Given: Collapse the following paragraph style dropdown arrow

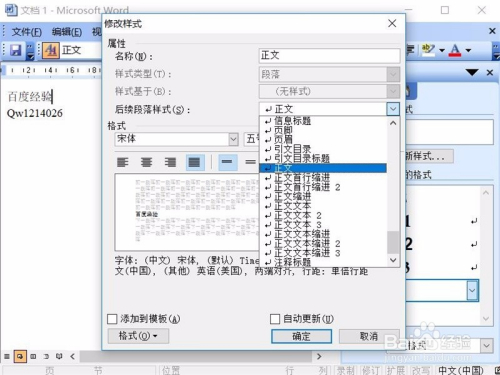Looking at the screenshot, I should [x=393, y=109].
